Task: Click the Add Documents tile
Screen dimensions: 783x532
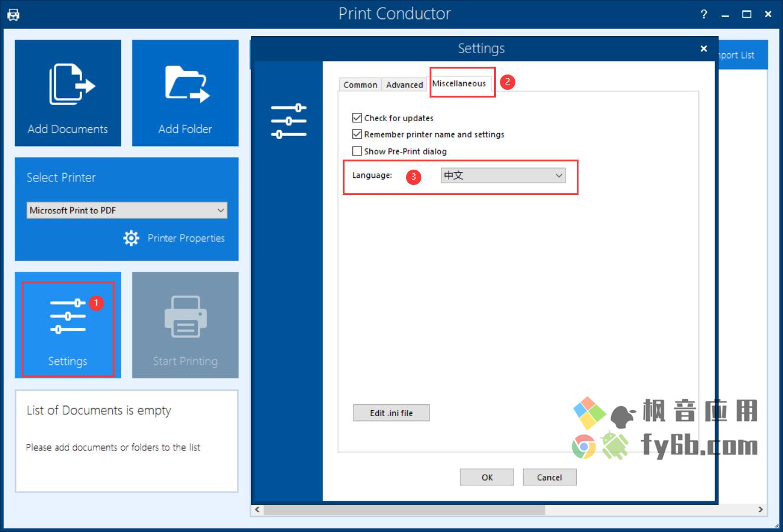Action: tap(68, 93)
